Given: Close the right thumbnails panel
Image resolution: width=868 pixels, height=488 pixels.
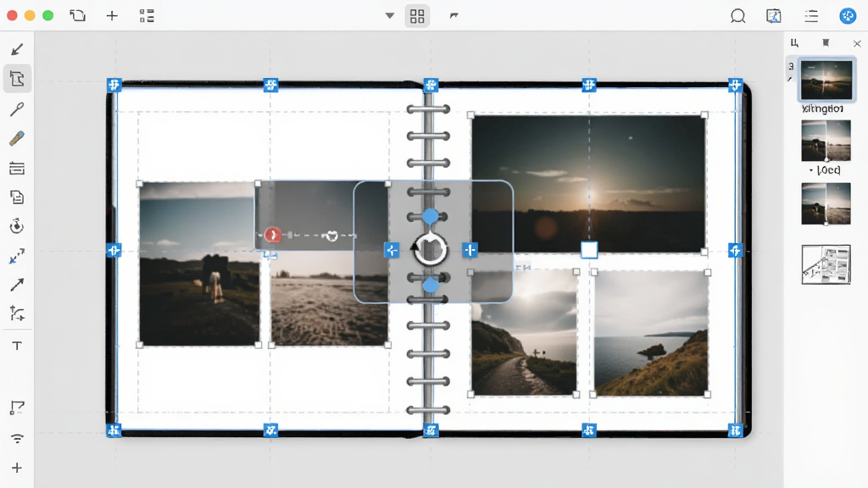Looking at the screenshot, I should click(857, 43).
